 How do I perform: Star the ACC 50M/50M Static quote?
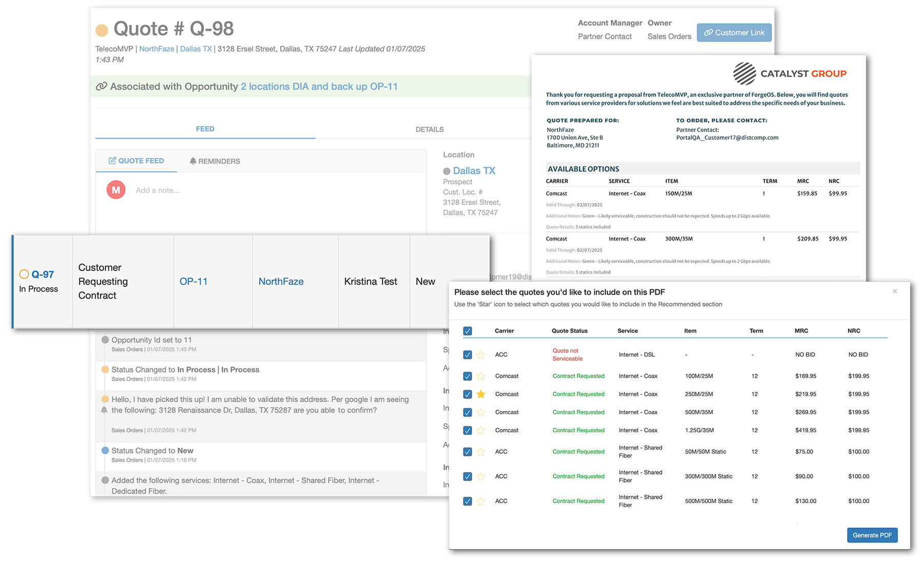(481, 452)
